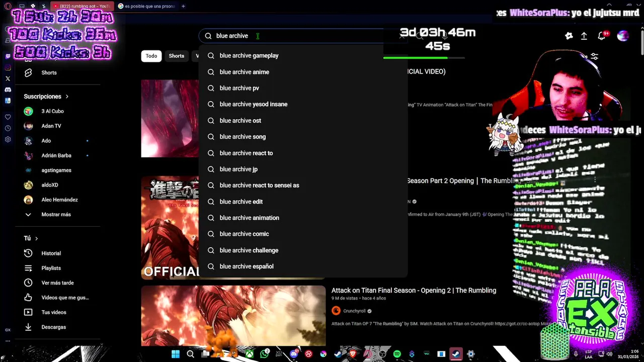Choose suggestion blue archive anime

click(x=303, y=72)
